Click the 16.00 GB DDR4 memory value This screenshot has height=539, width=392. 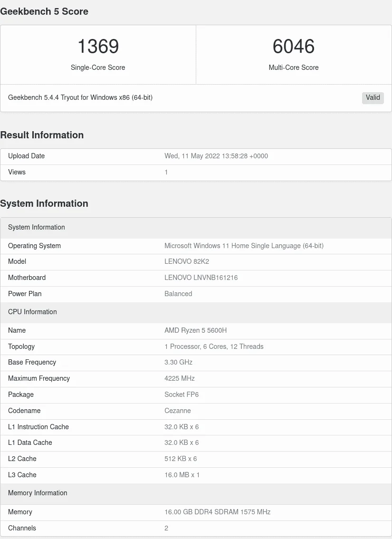pyautogui.click(x=218, y=512)
